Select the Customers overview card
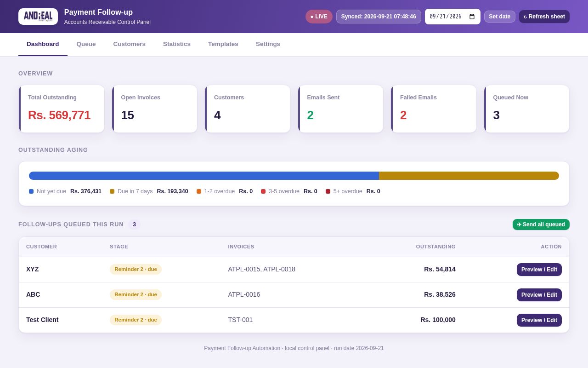The width and height of the screenshot is (588, 368). tap(248, 109)
